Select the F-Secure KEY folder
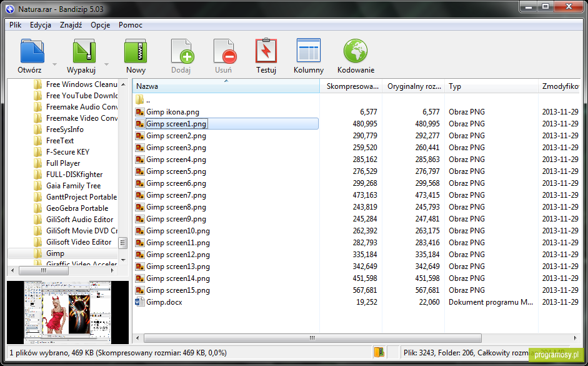Viewport: 588px width, 366px height. pyautogui.click(x=68, y=151)
